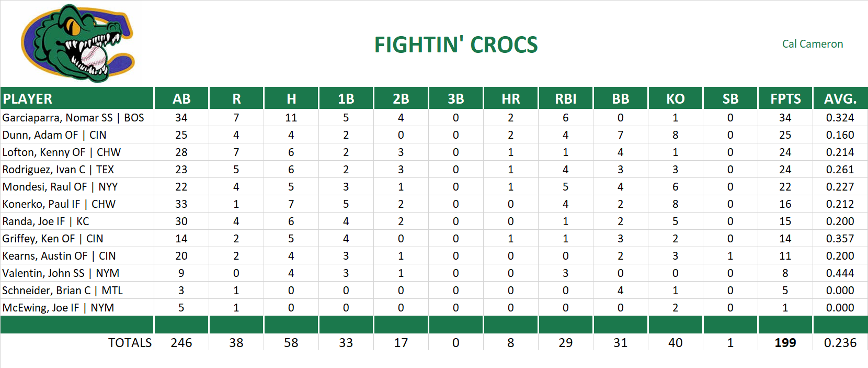Select the total fantasy points value 199
This screenshot has height=368, width=868.
[x=785, y=343]
